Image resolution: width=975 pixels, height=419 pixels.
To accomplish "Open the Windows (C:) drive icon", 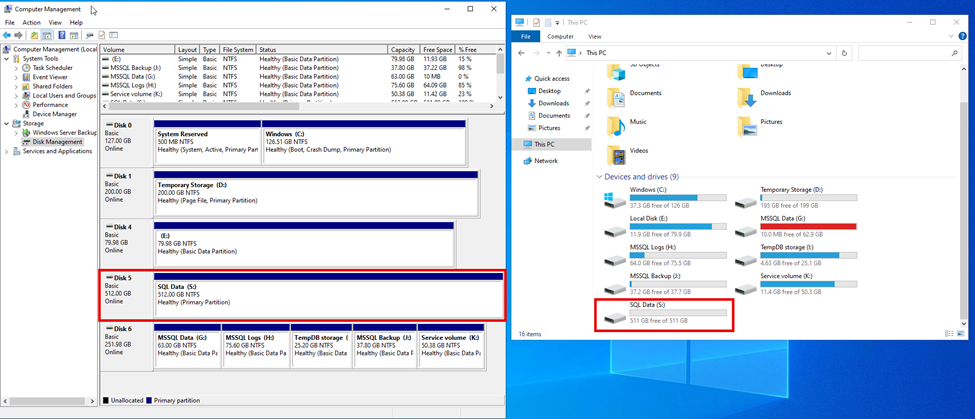I will click(614, 199).
